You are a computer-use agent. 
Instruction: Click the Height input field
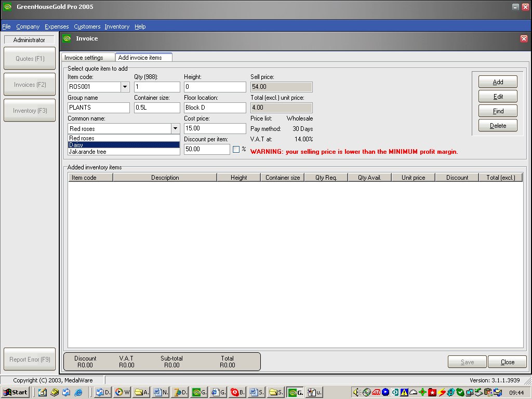pyautogui.click(x=215, y=87)
